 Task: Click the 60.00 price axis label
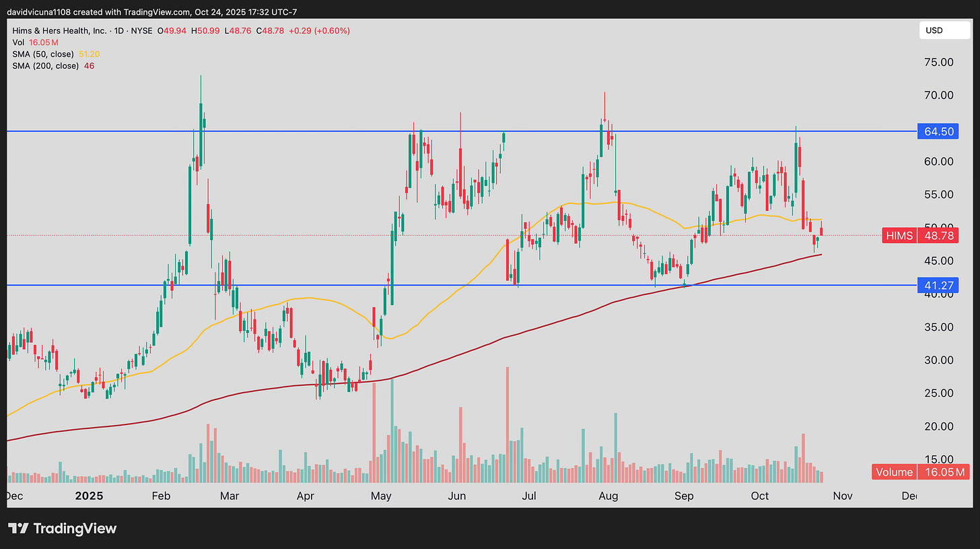[x=940, y=162]
